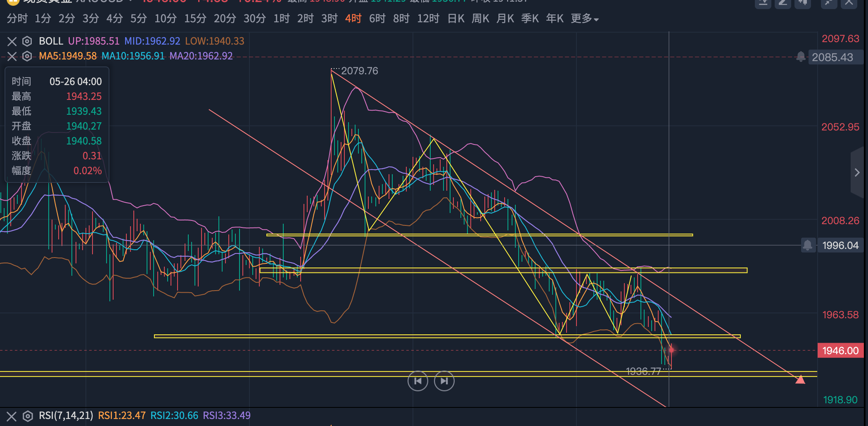Screen dimensions: 868x426
Task: Click the 最高 value 1943.25
Action: pyautogui.click(x=84, y=97)
